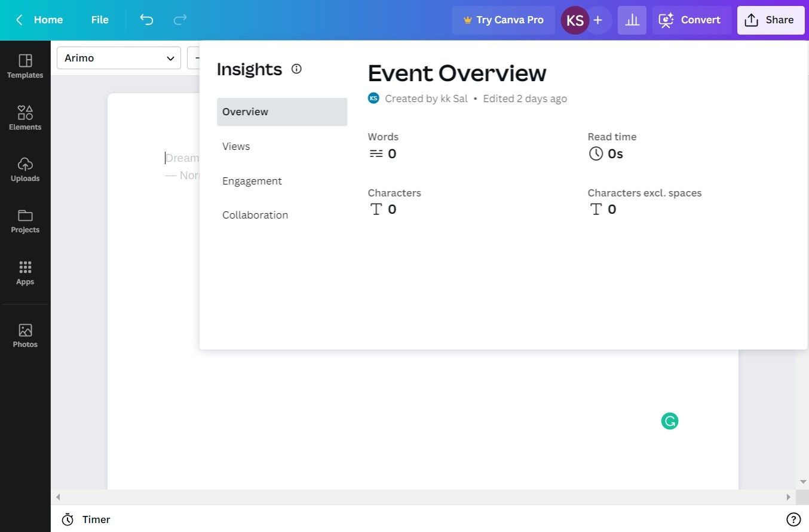This screenshot has height=532, width=809.
Task: Open the Photos sidebar panel
Action: pyautogui.click(x=25, y=336)
